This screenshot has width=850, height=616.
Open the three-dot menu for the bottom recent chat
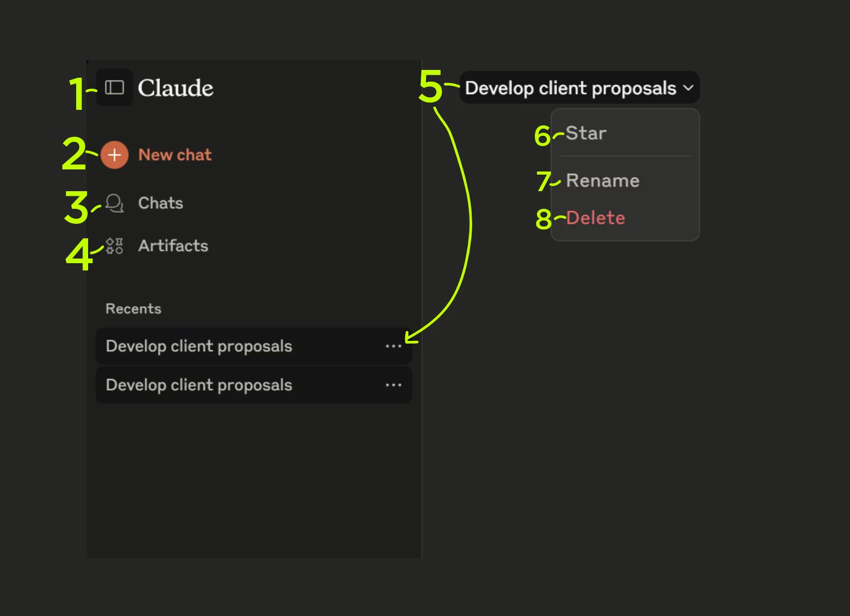tap(393, 385)
